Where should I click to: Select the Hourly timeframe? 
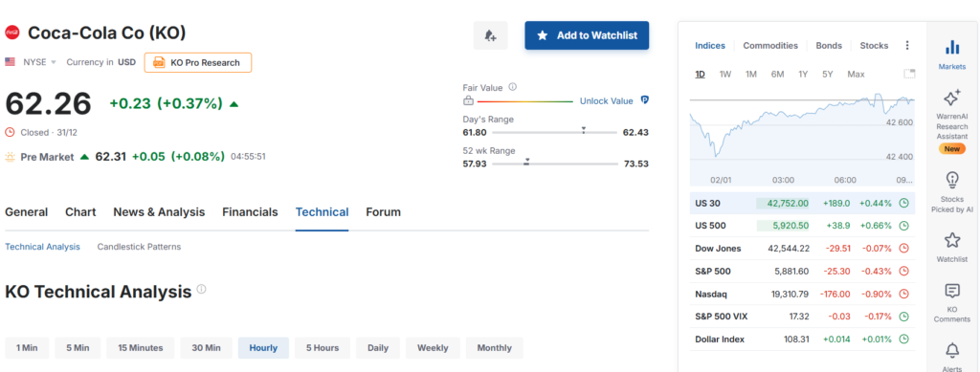[x=263, y=348]
